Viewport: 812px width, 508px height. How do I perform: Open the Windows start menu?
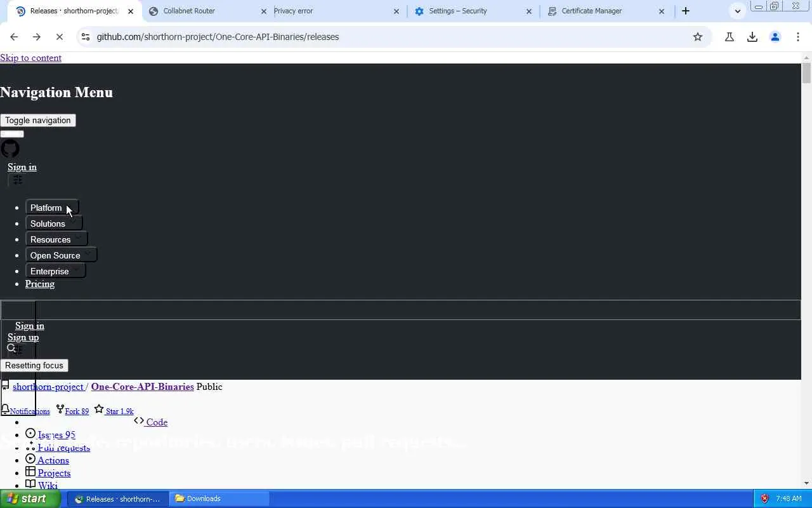click(x=30, y=498)
